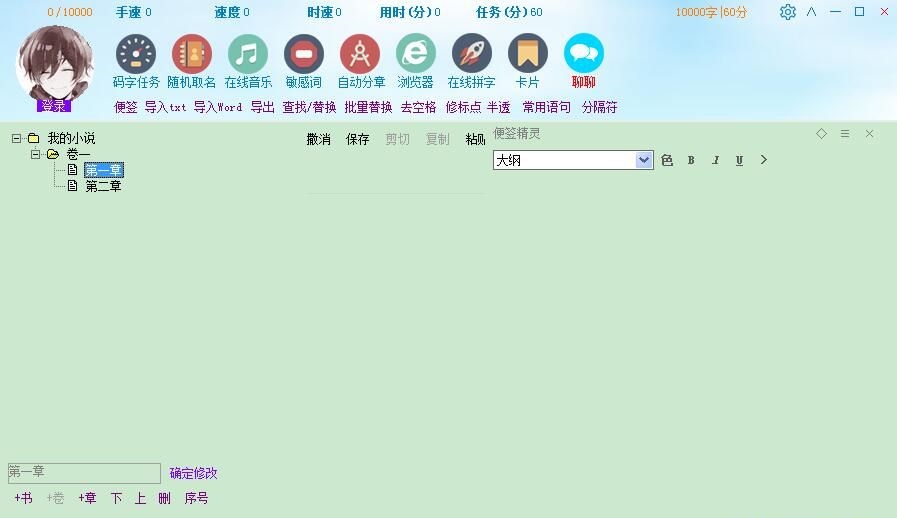
Task: Collapse the header with the up caret
Action: coord(811,11)
